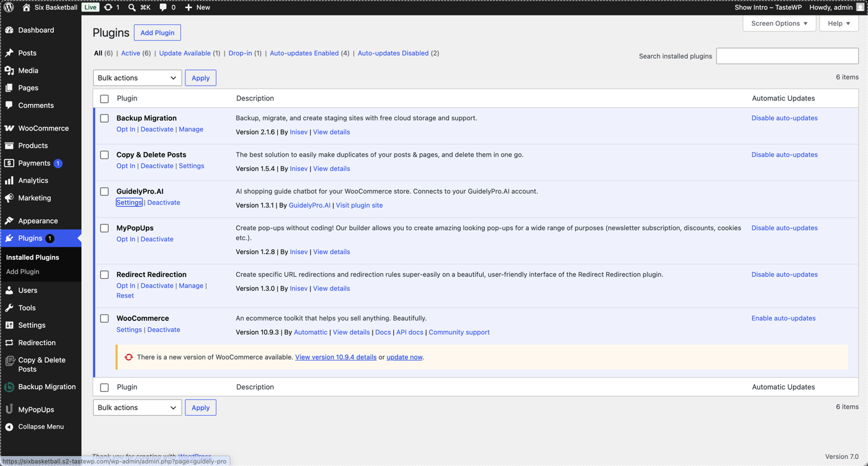The width and height of the screenshot is (868, 466).
Task: Click the home icon beside Six Basketball
Action: (x=26, y=7)
